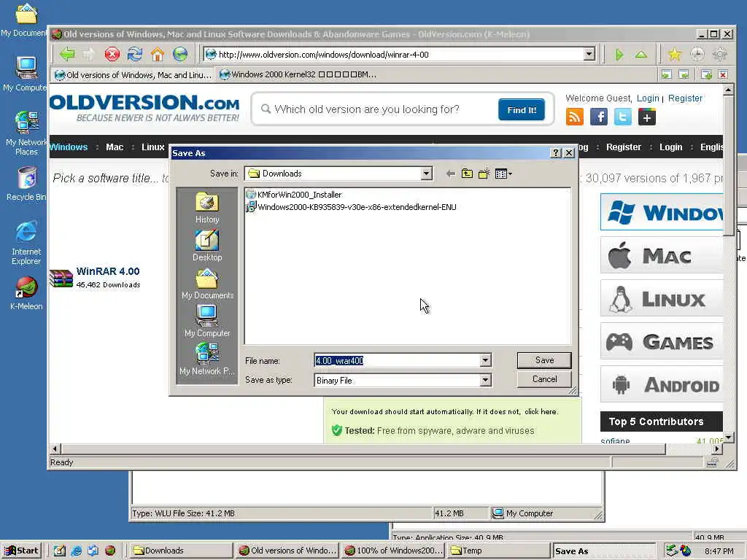This screenshot has width=747, height=560.
Task: Click the File name text field
Action: coord(397,360)
